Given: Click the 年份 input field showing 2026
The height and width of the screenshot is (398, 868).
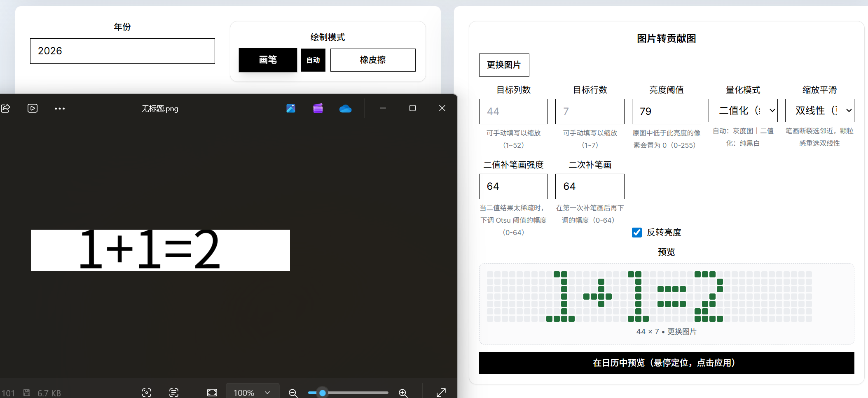Looking at the screenshot, I should (x=122, y=51).
